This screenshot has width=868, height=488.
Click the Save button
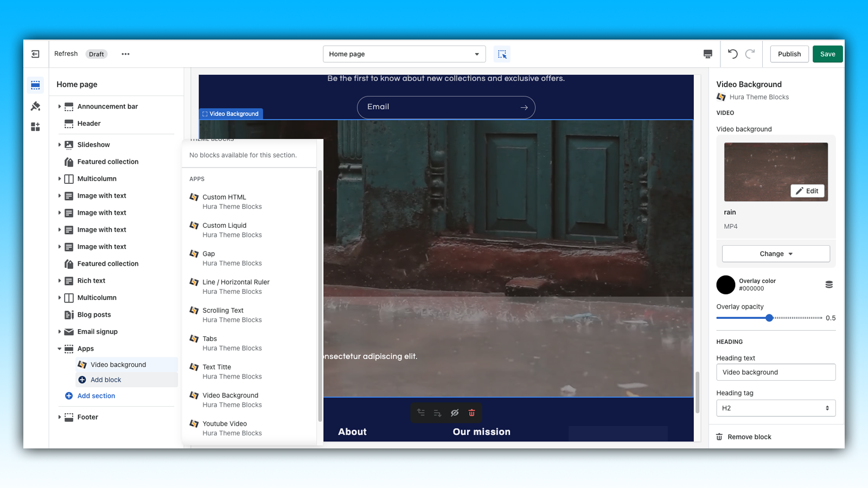(828, 54)
